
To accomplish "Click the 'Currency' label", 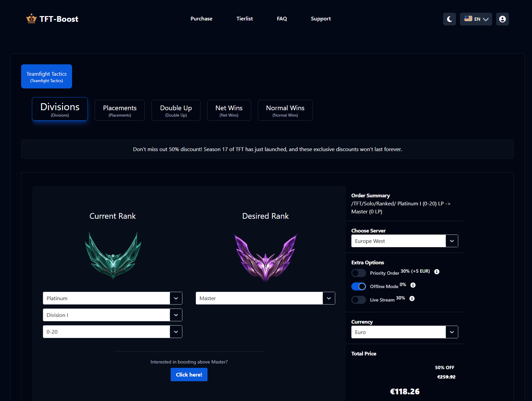I will [362, 322].
